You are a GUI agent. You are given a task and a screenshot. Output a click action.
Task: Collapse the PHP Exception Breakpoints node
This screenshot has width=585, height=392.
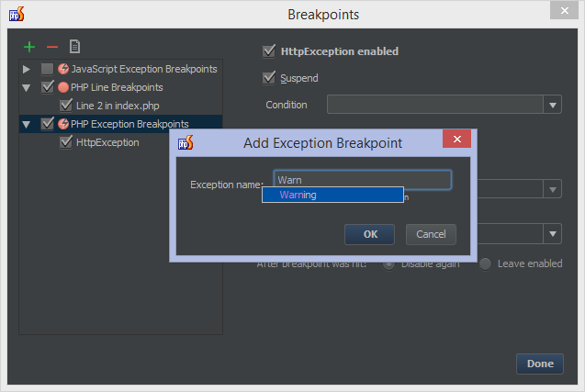pyautogui.click(x=26, y=125)
